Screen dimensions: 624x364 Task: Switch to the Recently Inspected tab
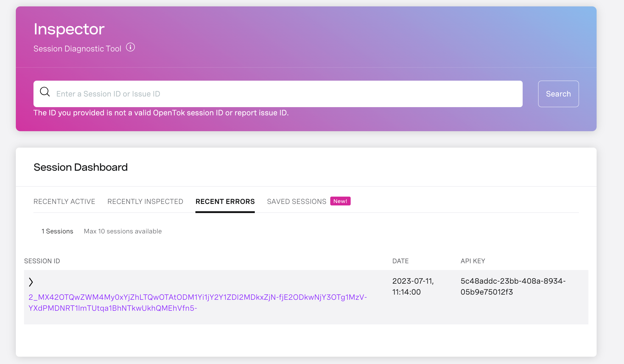tap(145, 201)
